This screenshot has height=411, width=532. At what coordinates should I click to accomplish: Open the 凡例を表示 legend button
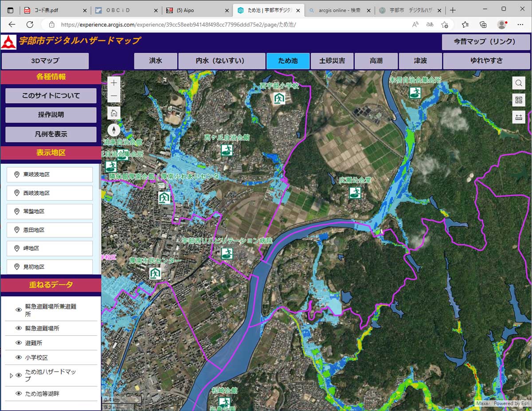tap(51, 134)
